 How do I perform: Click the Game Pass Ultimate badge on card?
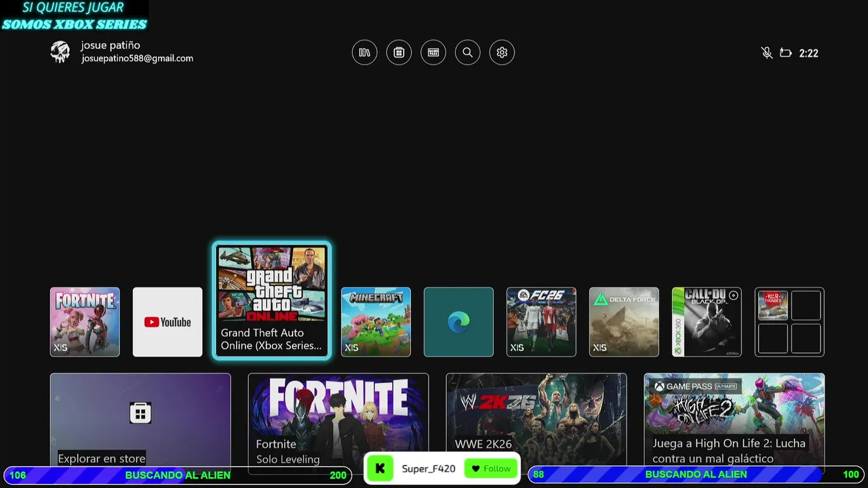(x=696, y=386)
